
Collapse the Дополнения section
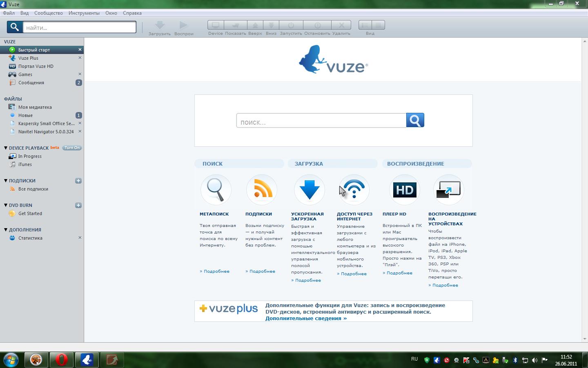[6, 229]
